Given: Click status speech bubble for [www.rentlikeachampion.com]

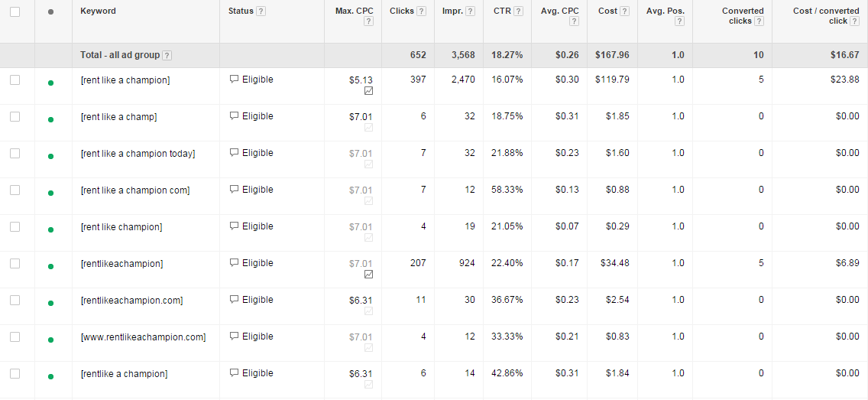Looking at the screenshot, I should pos(234,337).
